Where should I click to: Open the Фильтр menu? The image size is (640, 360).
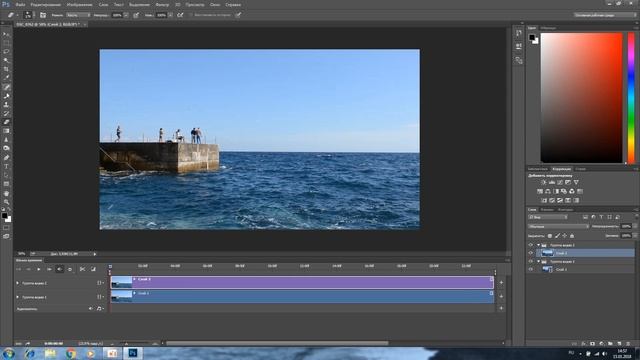click(162, 4)
